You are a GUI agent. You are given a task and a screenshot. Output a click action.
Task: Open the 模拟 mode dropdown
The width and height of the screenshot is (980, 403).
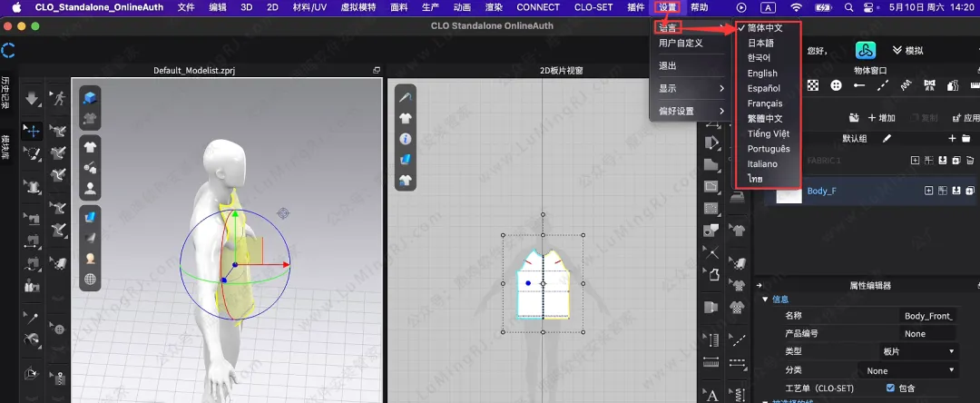click(x=908, y=51)
